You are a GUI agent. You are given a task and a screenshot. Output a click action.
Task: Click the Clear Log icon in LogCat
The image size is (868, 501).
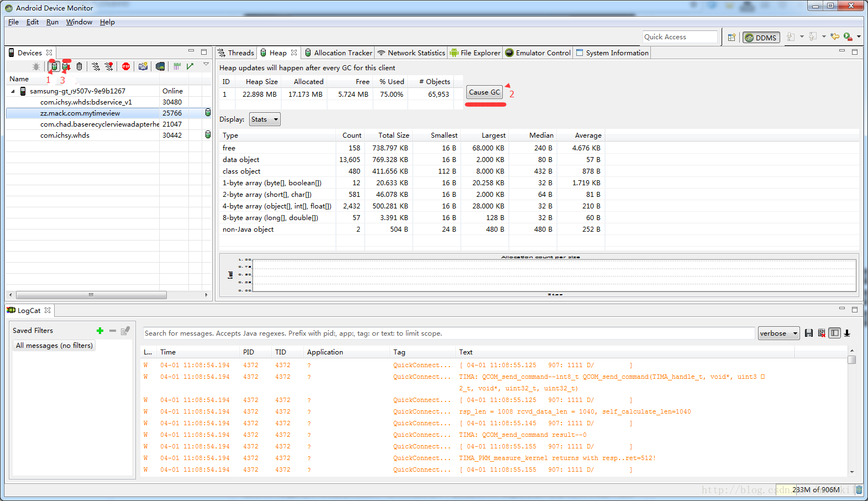pyautogui.click(x=822, y=333)
